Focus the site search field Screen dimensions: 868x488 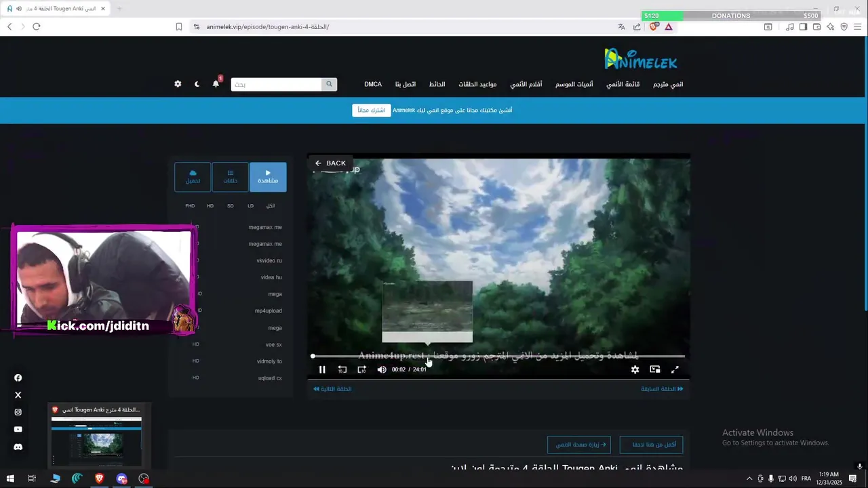(x=276, y=84)
